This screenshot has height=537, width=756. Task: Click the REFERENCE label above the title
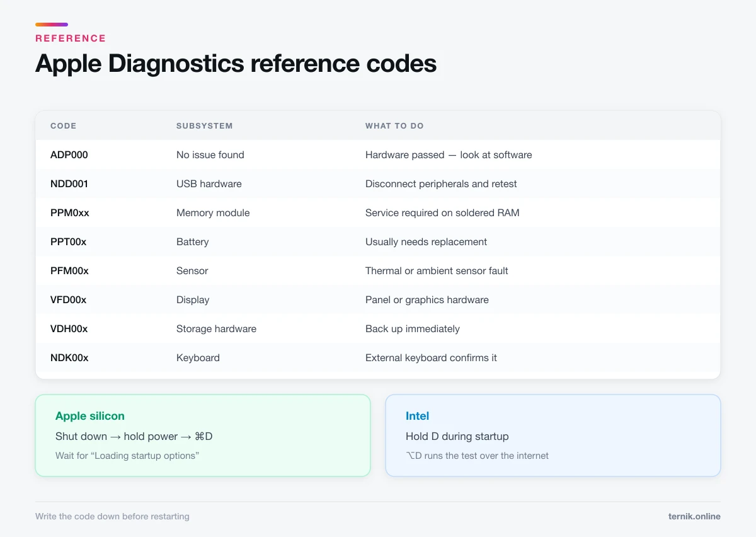(71, 38)
